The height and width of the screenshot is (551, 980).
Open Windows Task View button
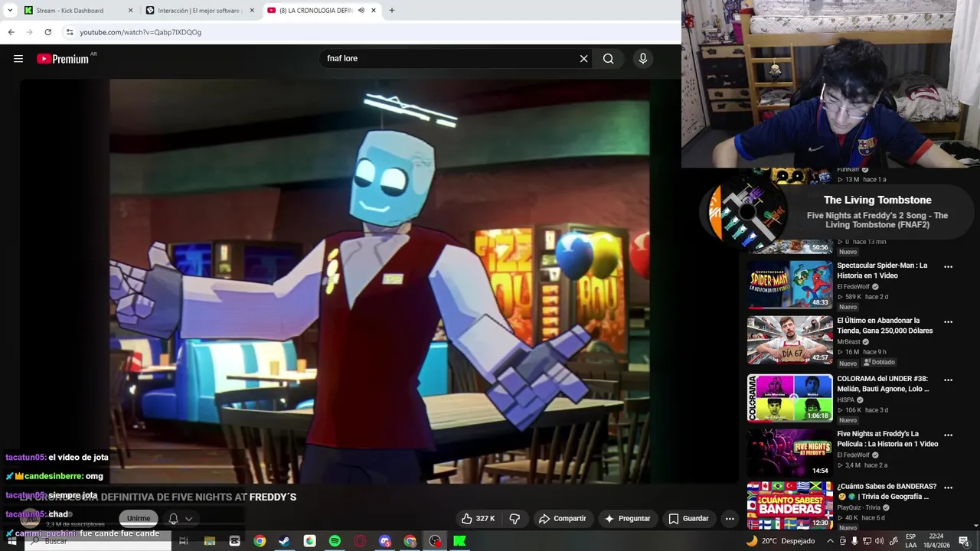click(184, 541)
